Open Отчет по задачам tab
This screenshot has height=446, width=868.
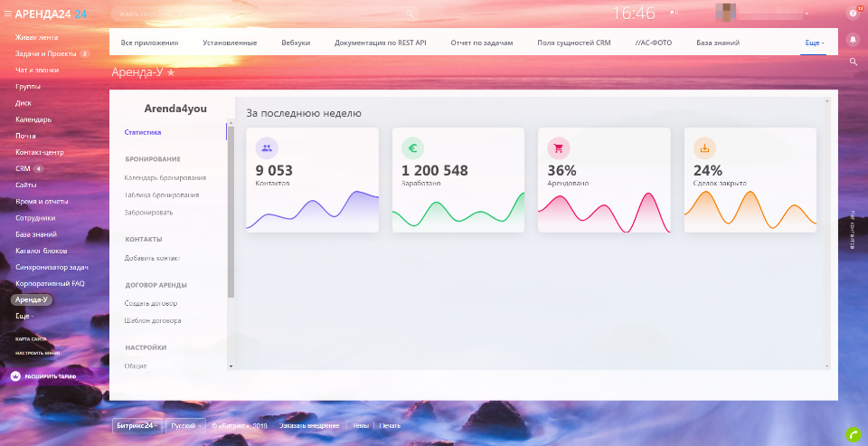point(482,43)
